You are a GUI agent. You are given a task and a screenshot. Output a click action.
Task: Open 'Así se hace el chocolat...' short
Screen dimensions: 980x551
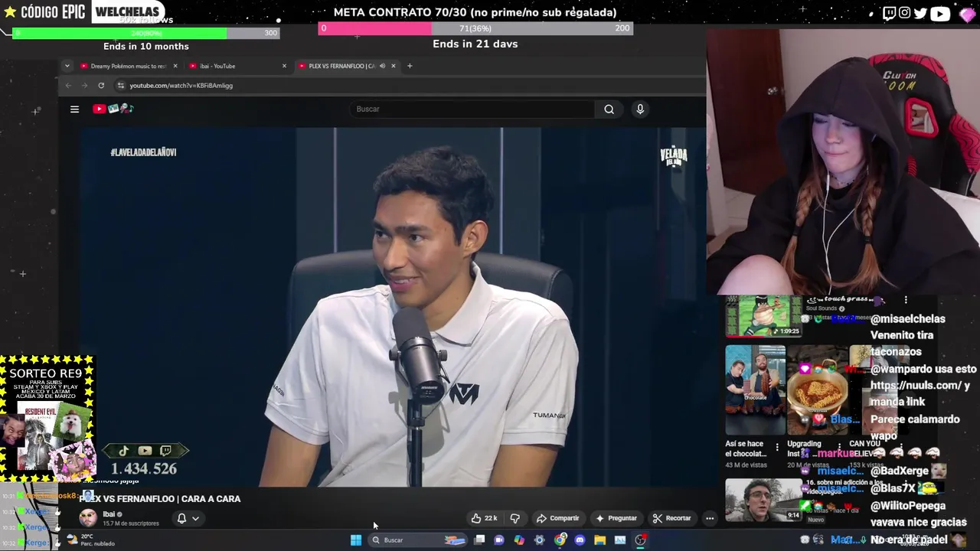pyautogui.click(x=755, y=390)
